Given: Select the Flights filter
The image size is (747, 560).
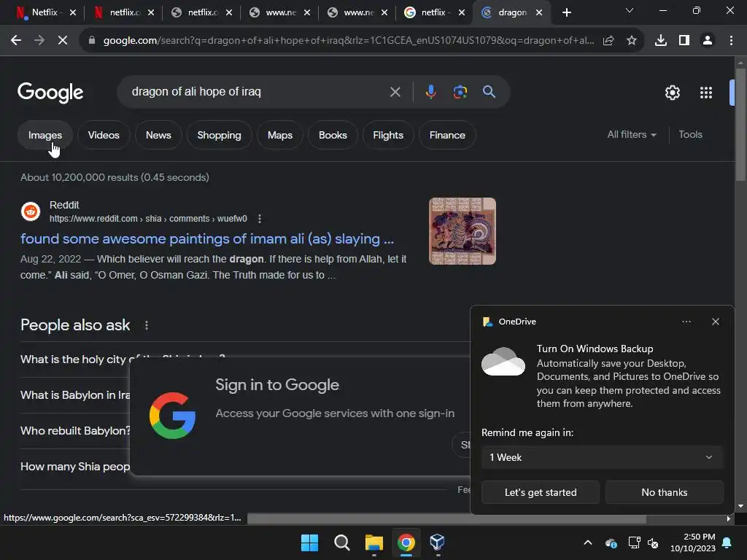Looking at the screenshot, I should [x=388, y=135].
